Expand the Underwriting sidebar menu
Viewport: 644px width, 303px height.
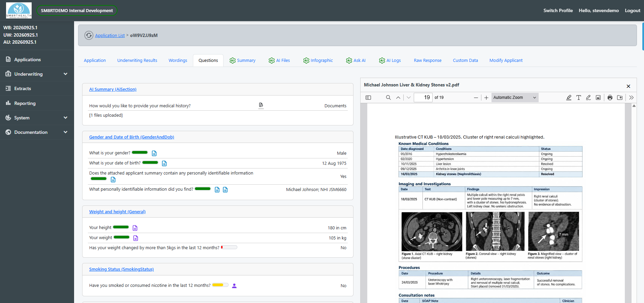click(37, 74)
